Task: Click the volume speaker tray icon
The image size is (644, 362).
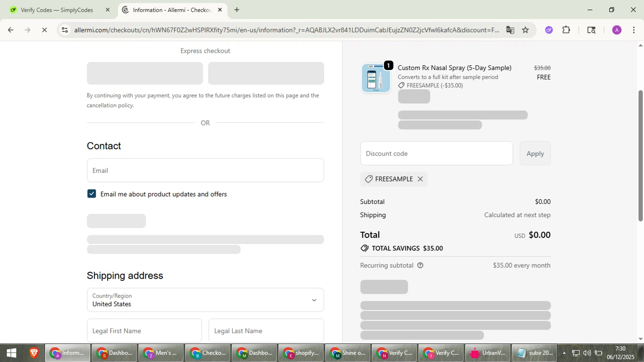Action: coord(587,353)
